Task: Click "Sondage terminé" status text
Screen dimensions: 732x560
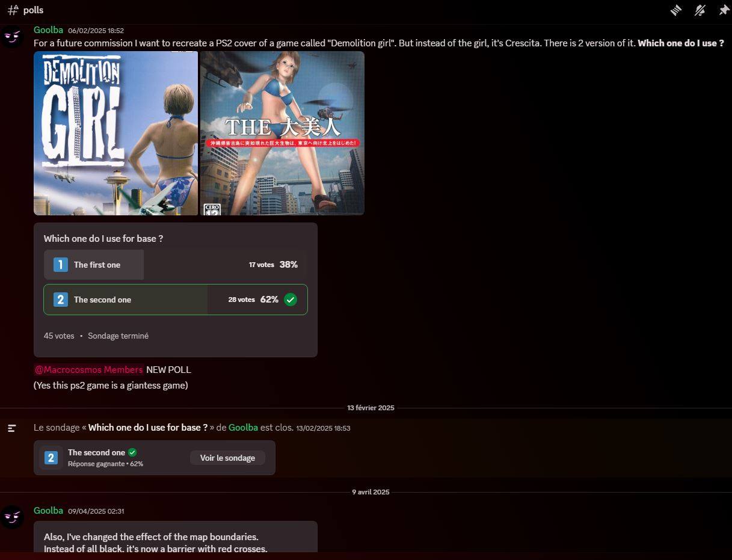Action: pos(118,336)
